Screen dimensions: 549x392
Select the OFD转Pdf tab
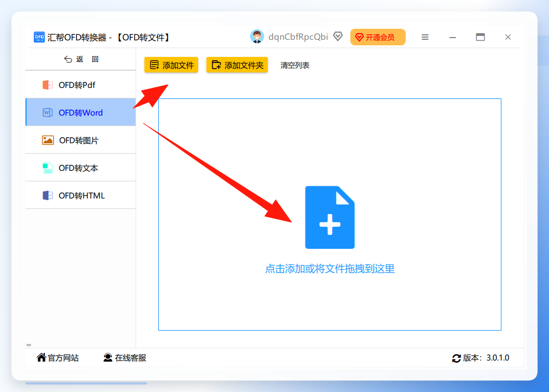click(81, 85)
